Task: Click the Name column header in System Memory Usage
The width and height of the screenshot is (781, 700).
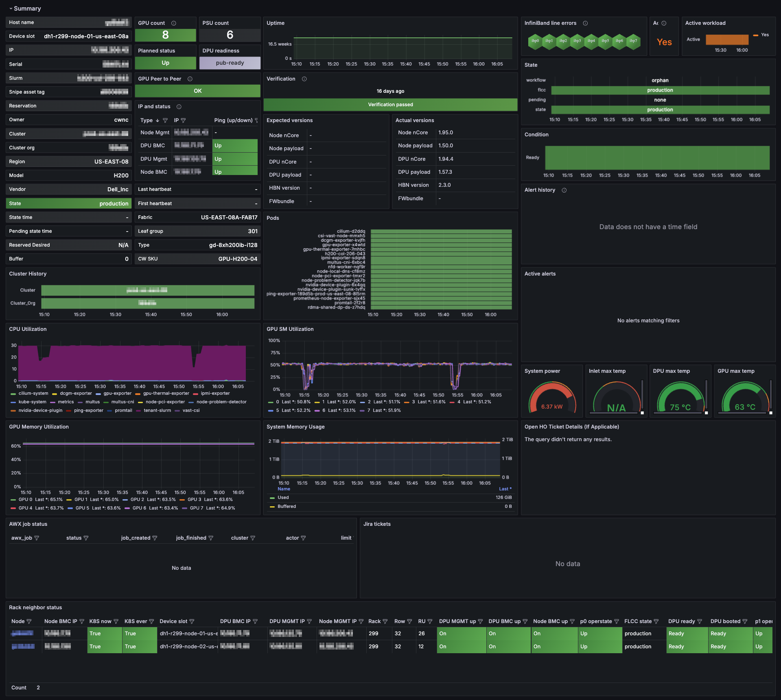Action: 284,489
